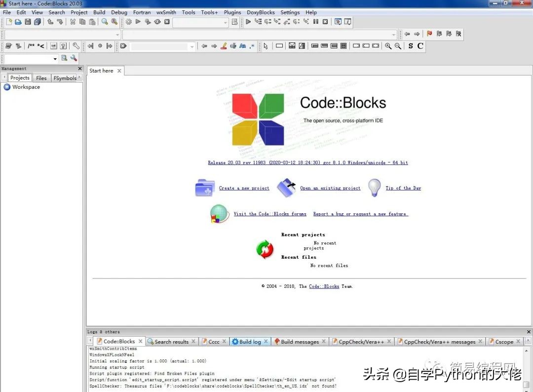
Task: Switch to the Search results tab
Action: point(171,342)
